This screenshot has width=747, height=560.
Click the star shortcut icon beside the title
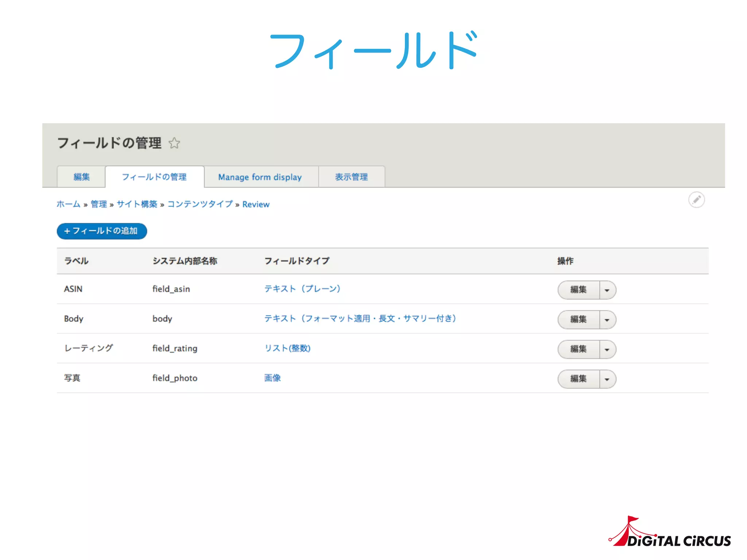(174, 143)
